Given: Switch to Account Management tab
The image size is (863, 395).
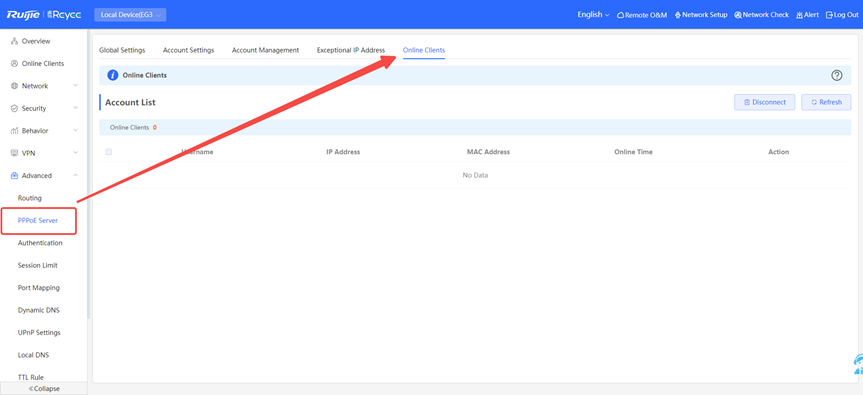Looking at the screenshot, I should coord(265,50).
